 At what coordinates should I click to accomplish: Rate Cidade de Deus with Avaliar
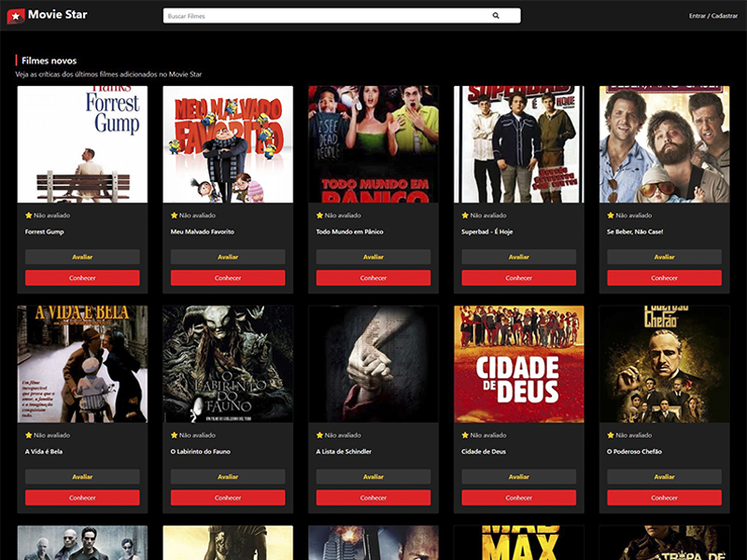click(x=519, y=477)
